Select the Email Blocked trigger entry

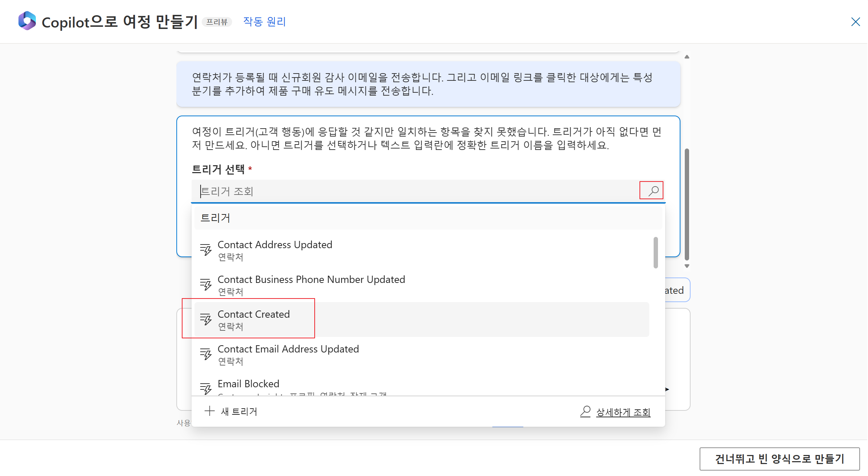pos(248,384)
